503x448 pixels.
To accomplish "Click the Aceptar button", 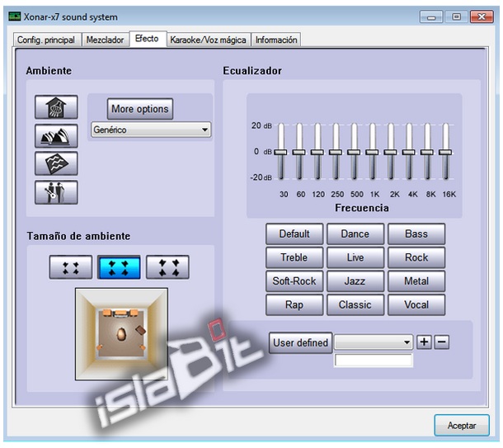I will tap(462, 426).
